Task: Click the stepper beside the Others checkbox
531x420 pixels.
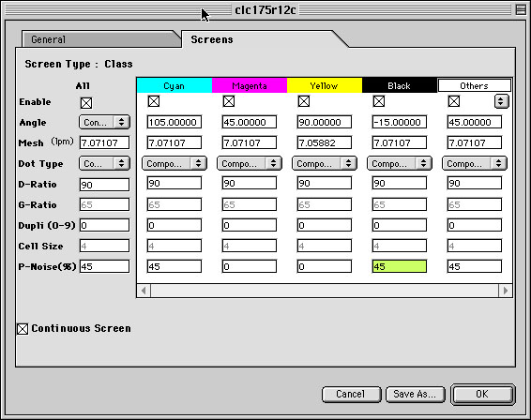Action: pos(502,101)
